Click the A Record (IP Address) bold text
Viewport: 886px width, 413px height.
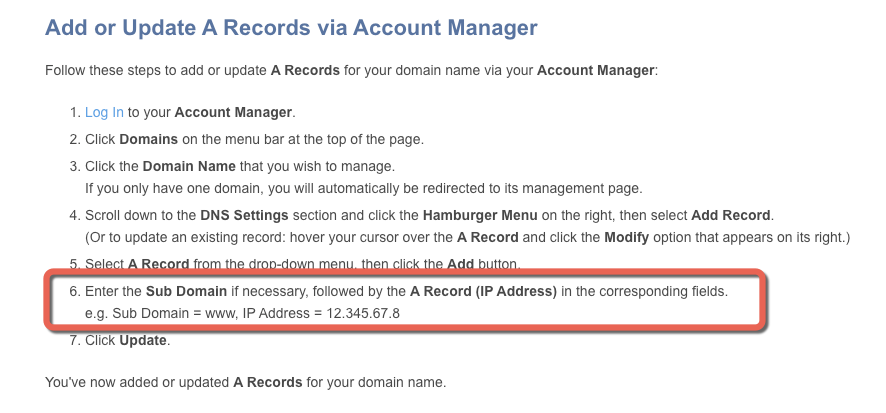pyautogui.click(x=483, y=292)
